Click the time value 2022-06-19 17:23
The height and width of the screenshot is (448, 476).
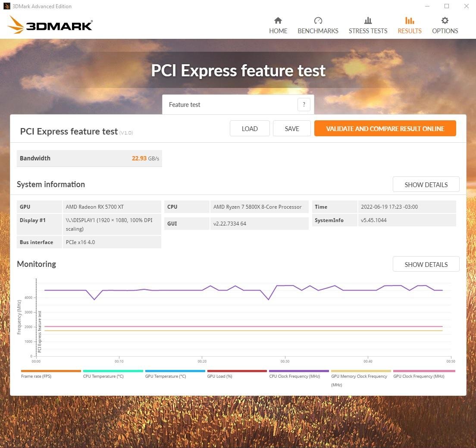coord(389,207)
